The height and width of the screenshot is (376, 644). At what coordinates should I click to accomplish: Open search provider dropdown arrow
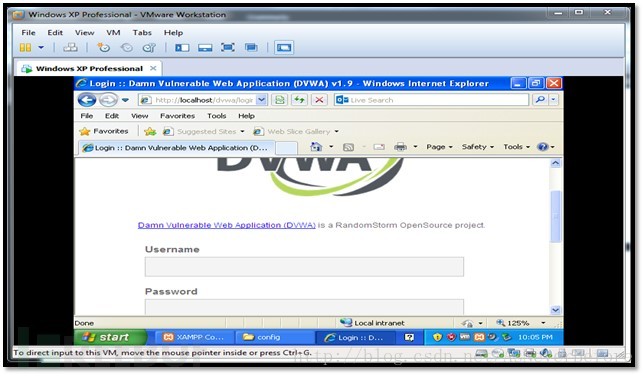tap(553, 99)
